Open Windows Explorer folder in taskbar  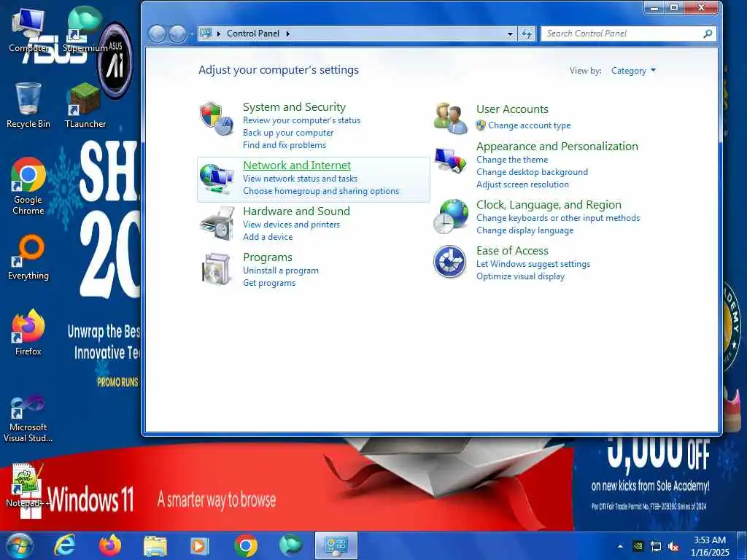(155, 546)
